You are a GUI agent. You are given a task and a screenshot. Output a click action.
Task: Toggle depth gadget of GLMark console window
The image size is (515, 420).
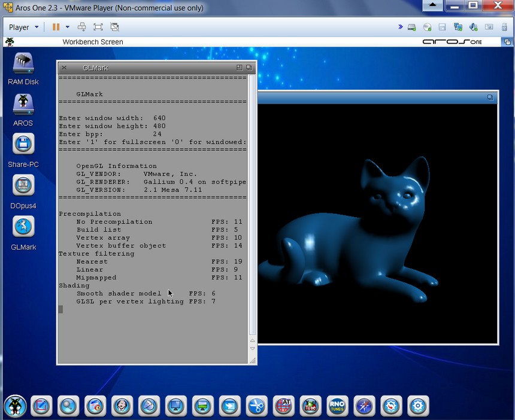pos(249,68)
